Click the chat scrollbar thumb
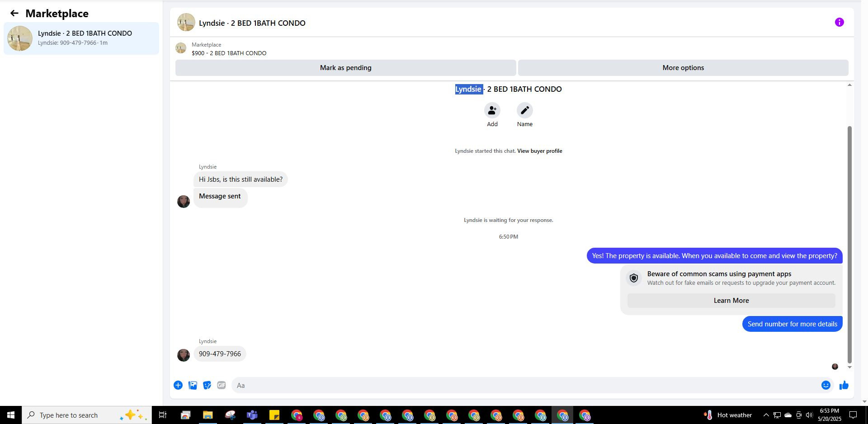This screenshot has height=424, width=868. tap(849, 244)
